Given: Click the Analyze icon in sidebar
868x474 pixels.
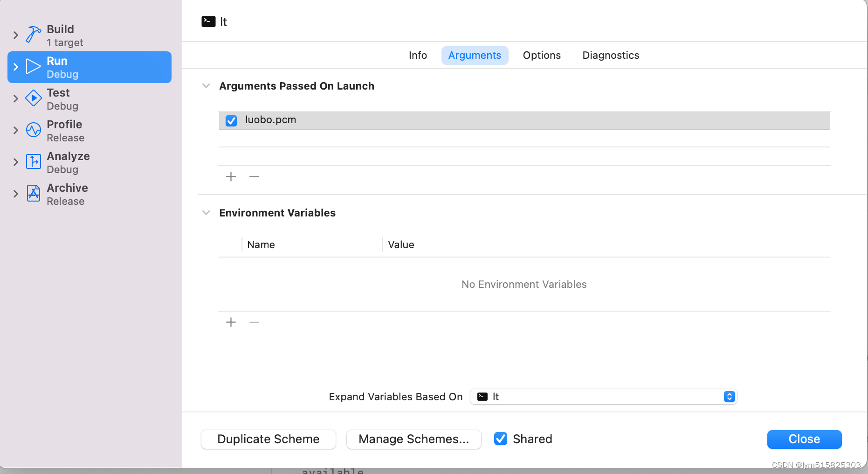Looking at the screenshot, I should [x=33, y=162].
